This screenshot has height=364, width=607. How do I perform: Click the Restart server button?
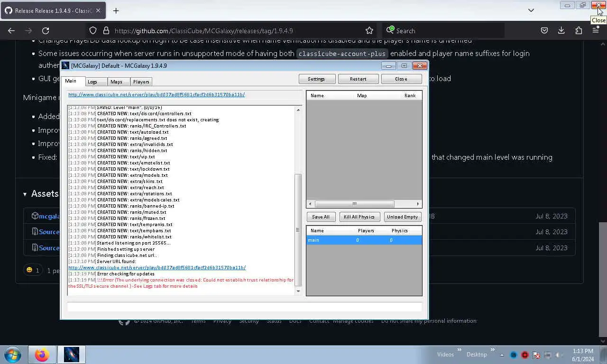click(358, 79)
